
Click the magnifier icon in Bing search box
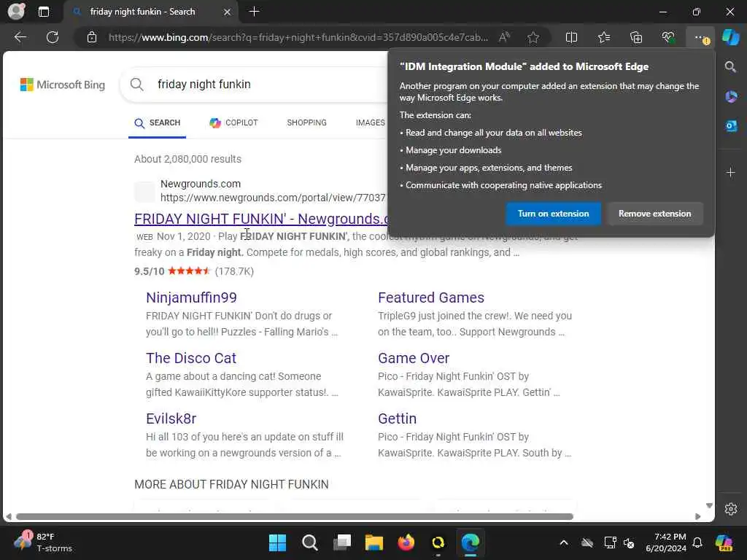[136, 85]
